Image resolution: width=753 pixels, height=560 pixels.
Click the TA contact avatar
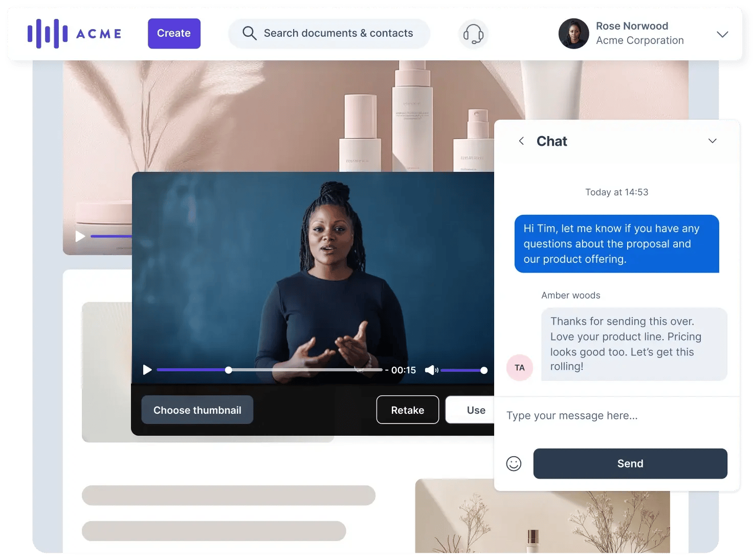tap(520, 368)
